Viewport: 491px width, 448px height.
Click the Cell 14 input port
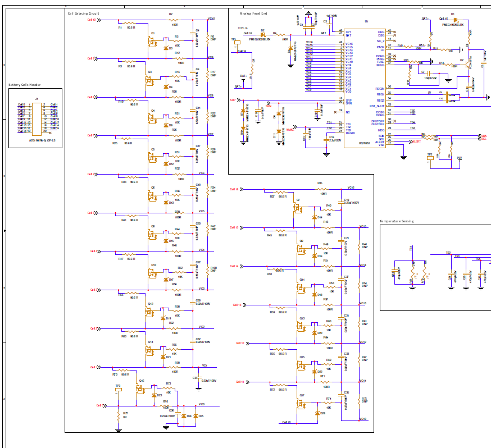[237, 266]
